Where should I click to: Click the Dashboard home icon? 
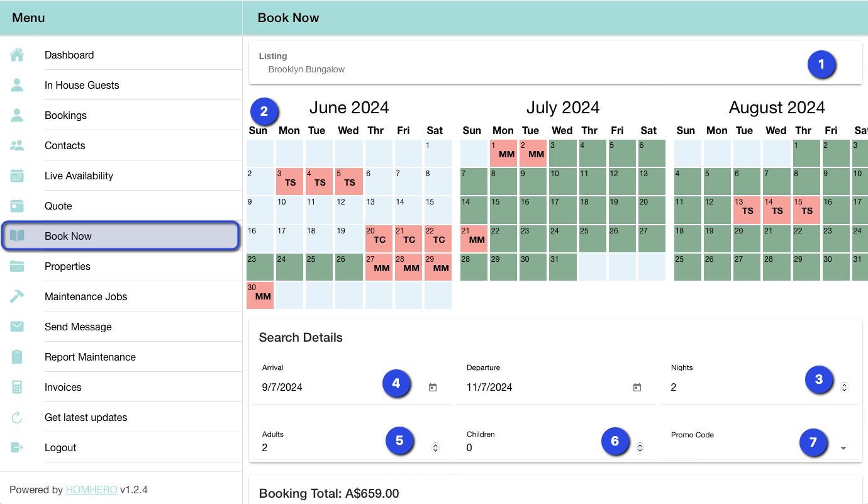[17, 55]
